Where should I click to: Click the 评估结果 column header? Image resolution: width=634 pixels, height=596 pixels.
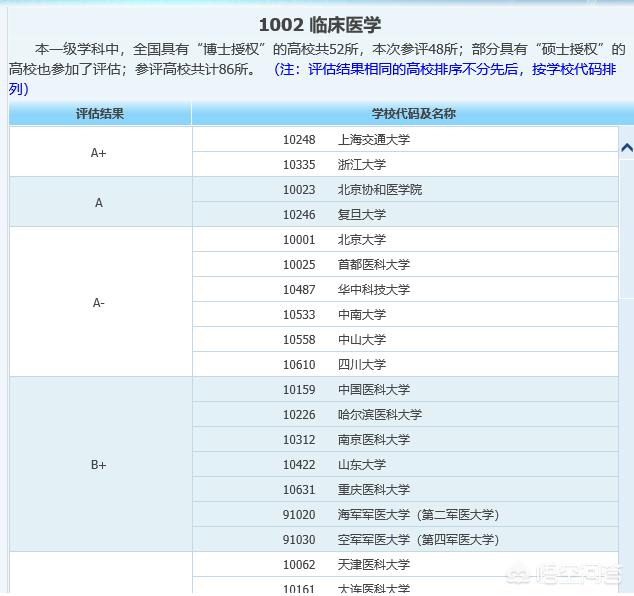click(x=100, y=114)
